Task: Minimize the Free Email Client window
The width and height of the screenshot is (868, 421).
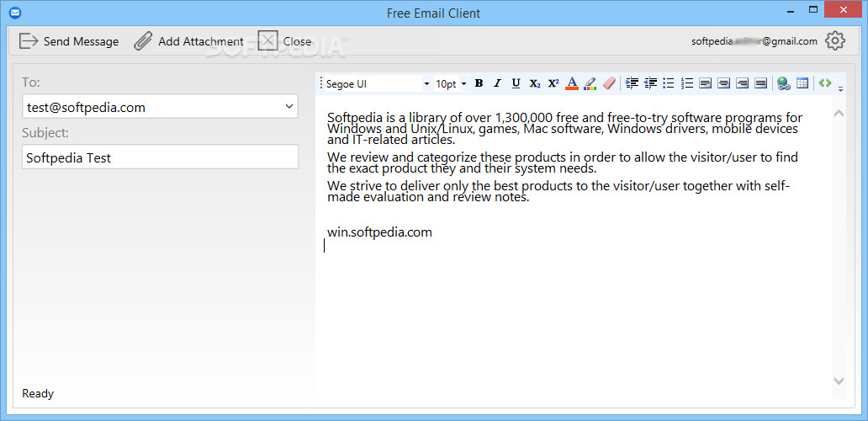Action: pyautogui.click(x=789, y=10)
